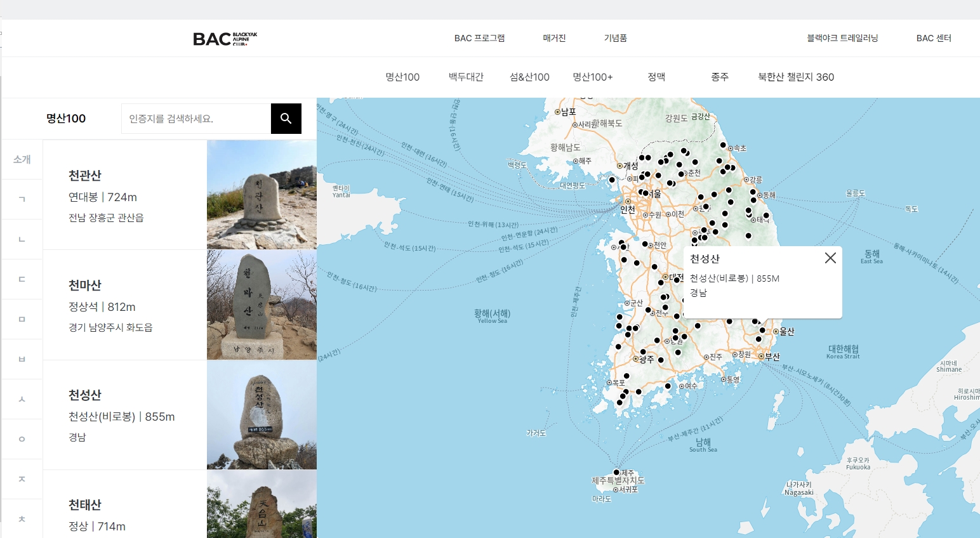
Task: Filter list by consonant ㅈ
Action: pyautogui.click(x=22, y=479)
